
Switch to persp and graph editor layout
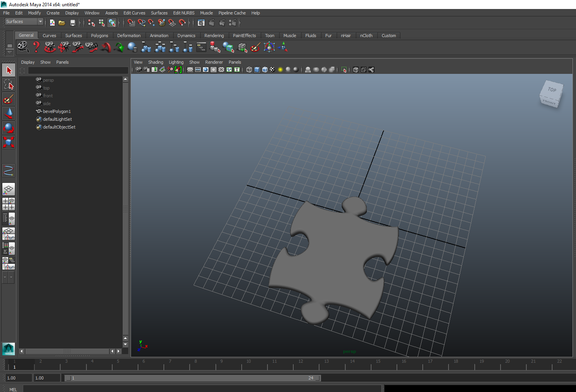coord(9,234)
